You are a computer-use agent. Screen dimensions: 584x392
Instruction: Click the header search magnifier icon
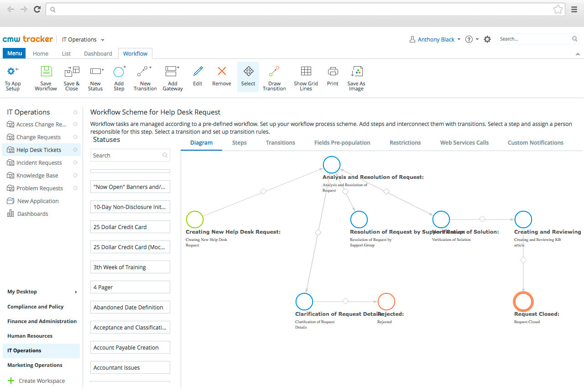pos(575,39)
